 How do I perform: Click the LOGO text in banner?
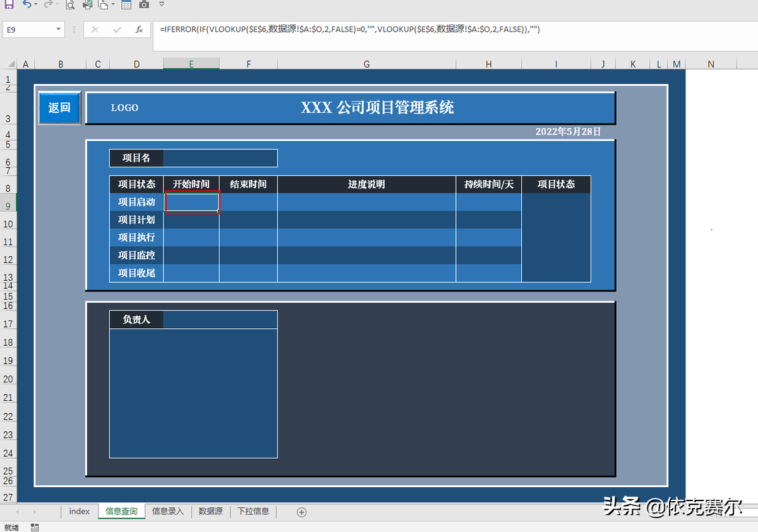coord(124,108)
